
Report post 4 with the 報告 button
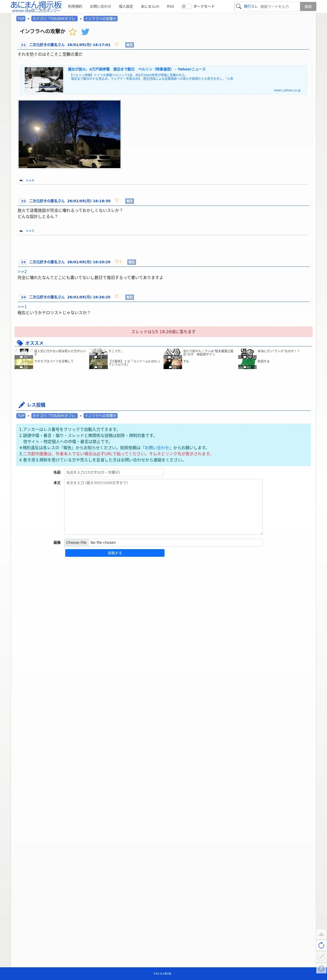(130, 297)
